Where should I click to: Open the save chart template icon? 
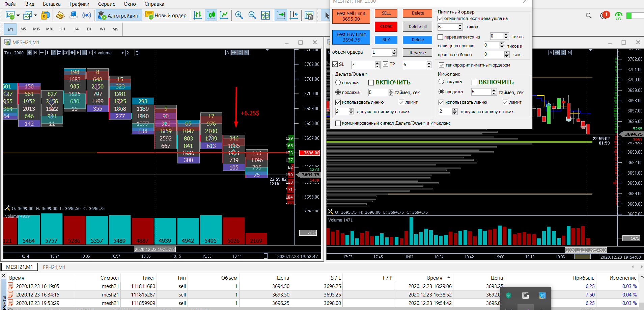pos(309,15)
